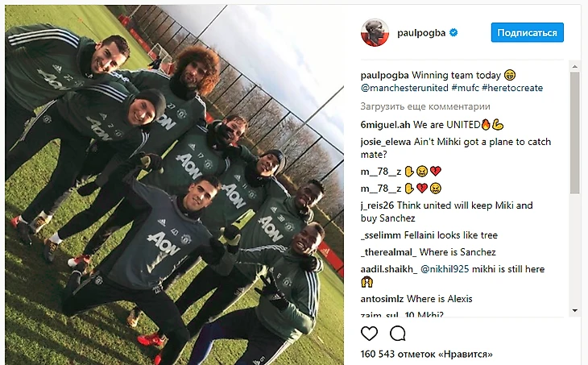Viewport: 588px width, 365px height.
Task: Load more comments via Загрузить еще комментарии
Action: [x=425, y=106]
